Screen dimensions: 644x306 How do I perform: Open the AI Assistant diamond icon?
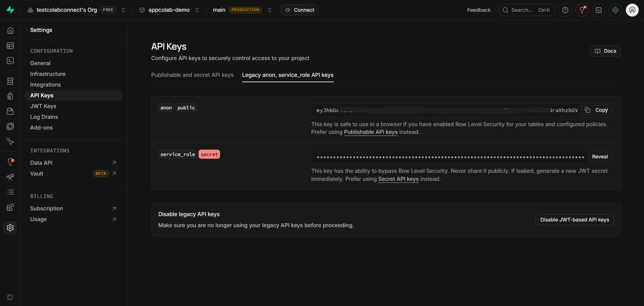[x=615, y=10]
